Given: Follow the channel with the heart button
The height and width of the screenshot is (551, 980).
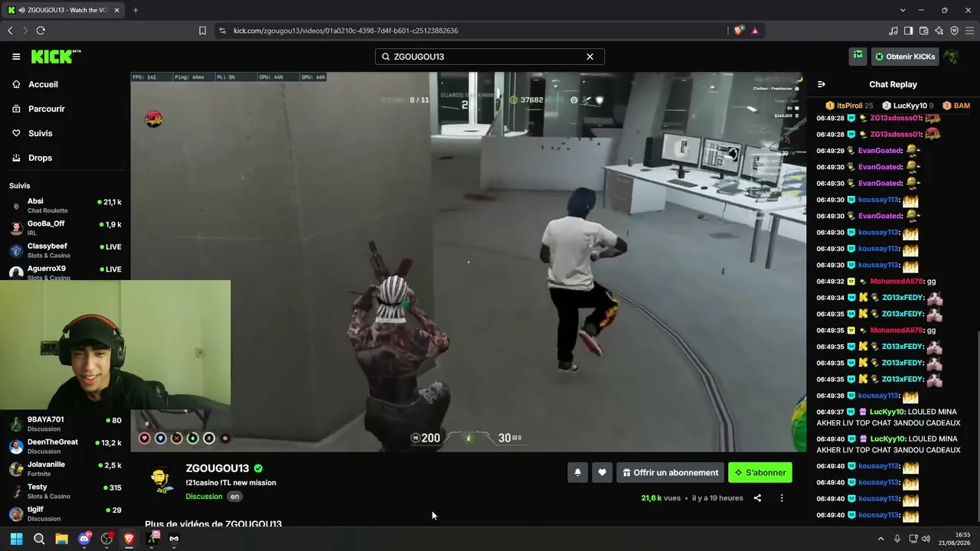Looking at the screenshot, I should 602,473.
